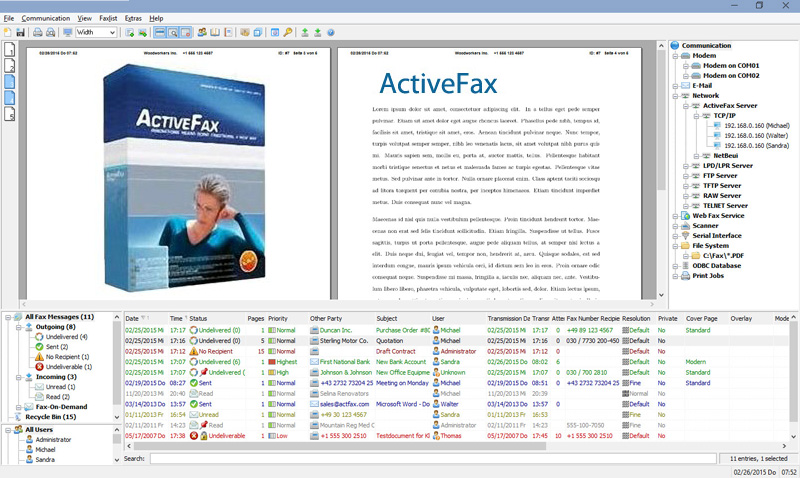Select Modem on COM01
Image resolution: width=800 pixels, height=478 pixels.
tap(731, 65)
